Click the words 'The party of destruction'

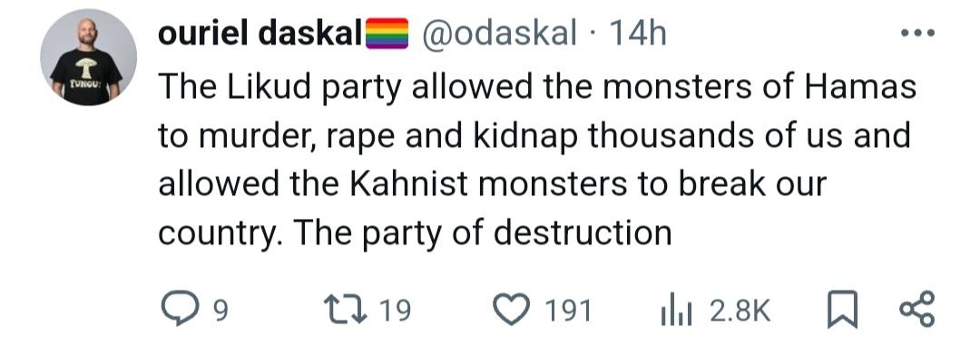point(482,233)
